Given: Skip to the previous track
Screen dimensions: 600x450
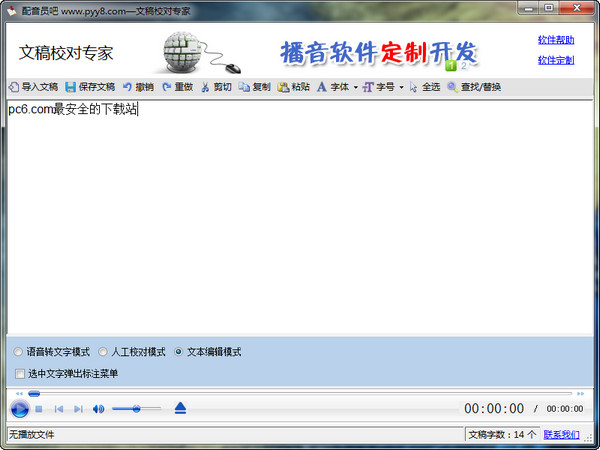Looking at the screenshot, I should [x=59, y=409].
